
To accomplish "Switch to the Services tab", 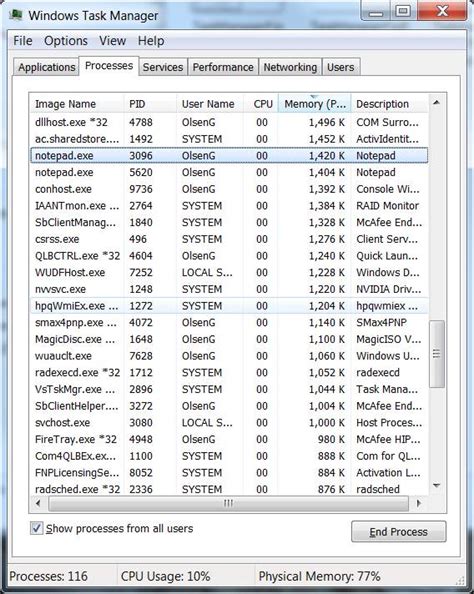I will point(163,67).
